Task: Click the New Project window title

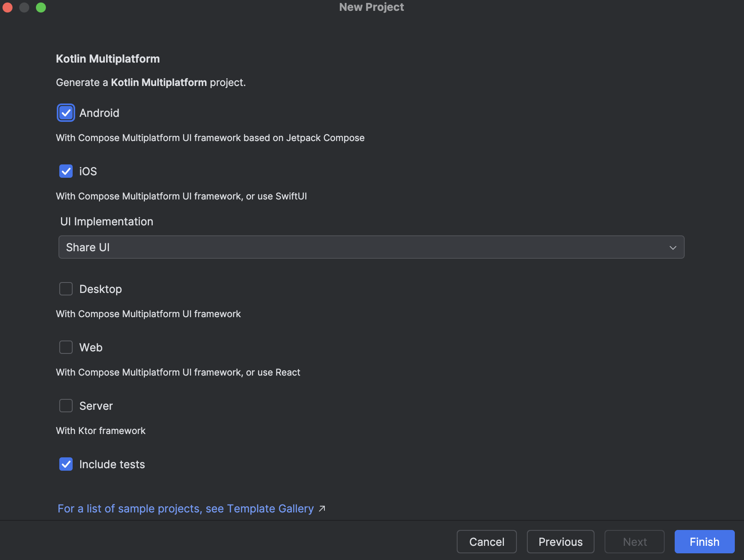Action: coord(371,7)
